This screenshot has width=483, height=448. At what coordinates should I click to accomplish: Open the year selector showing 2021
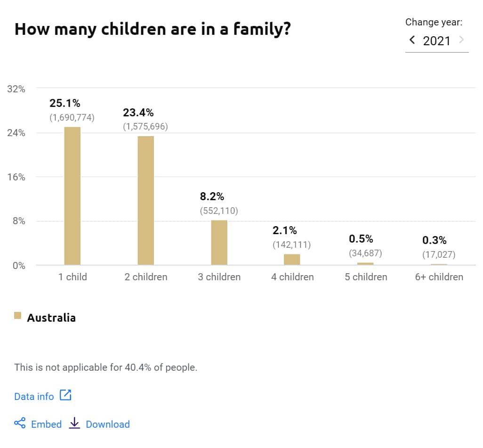coord(437,40)
